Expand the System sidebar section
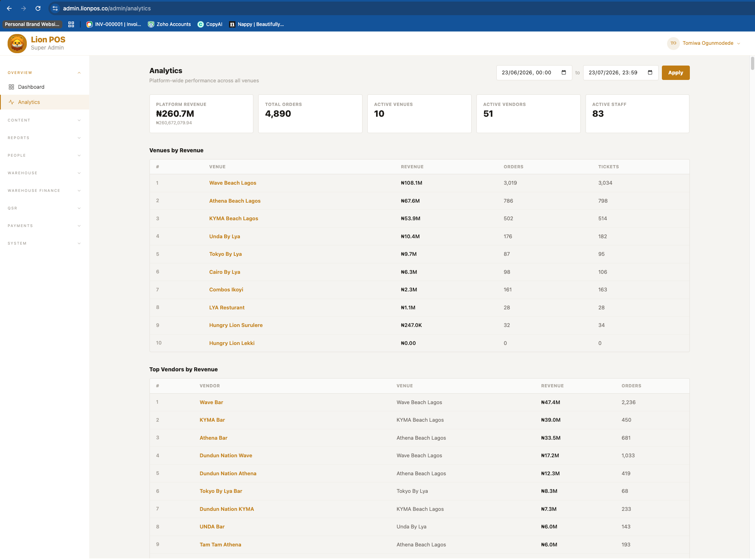The width and height of the screenshot is (755, 560). pyautogui.click(x=44, y=243)
